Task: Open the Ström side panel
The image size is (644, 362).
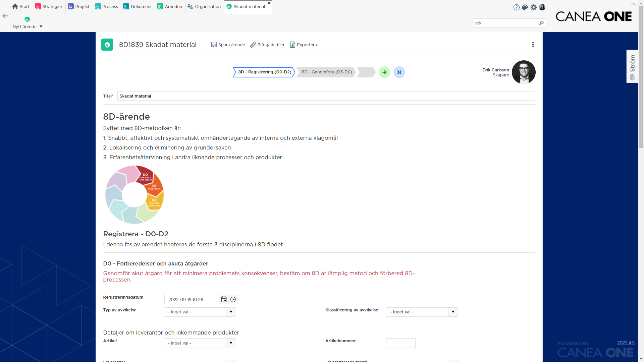Action: pos(632,66)
